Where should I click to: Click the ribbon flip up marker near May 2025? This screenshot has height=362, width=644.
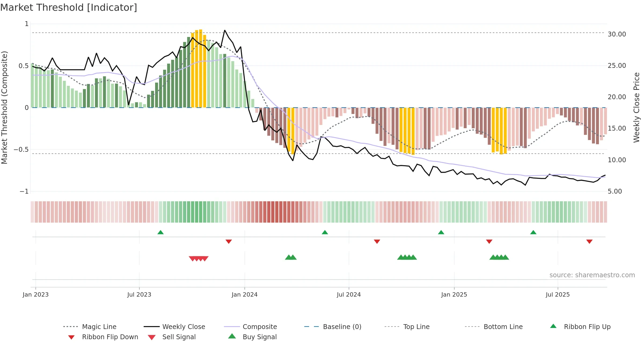(533, 232)
